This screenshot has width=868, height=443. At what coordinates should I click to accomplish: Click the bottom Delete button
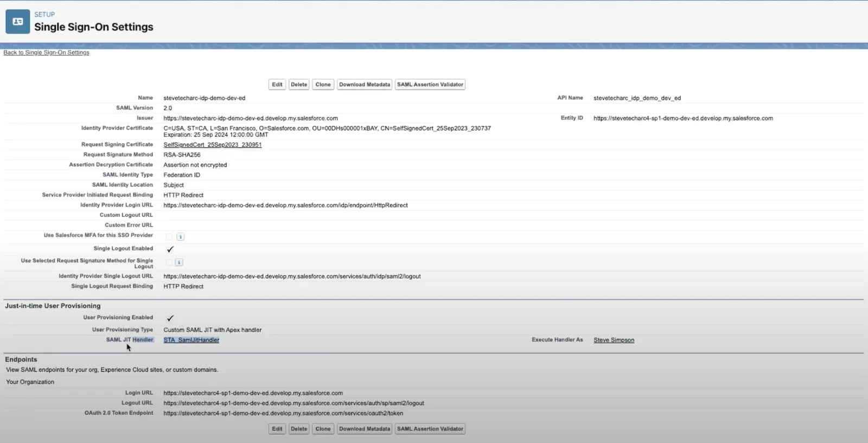(299, 429)
